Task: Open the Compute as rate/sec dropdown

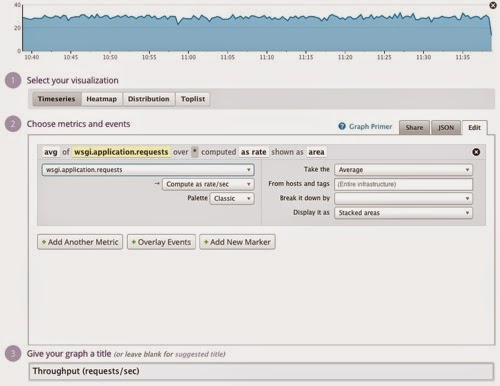Action: 208,184
